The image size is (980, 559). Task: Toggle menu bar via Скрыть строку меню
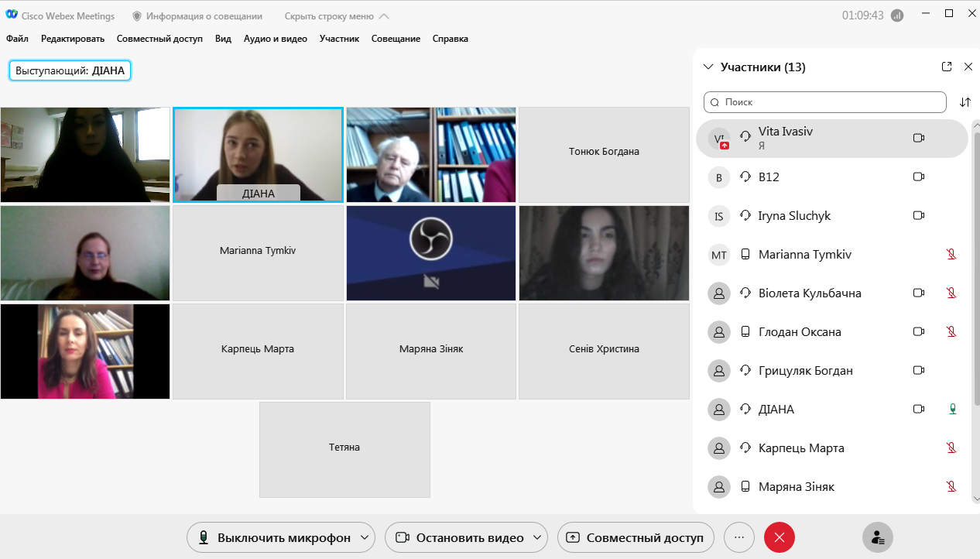[337, 16]
